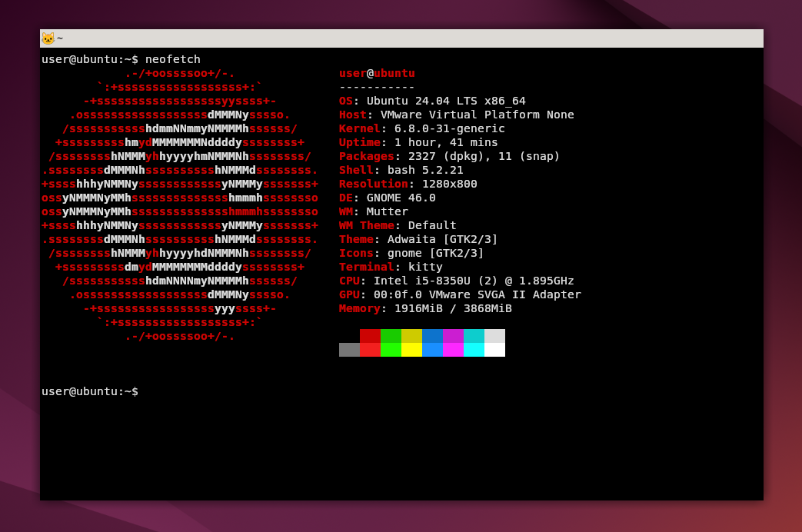Click the terminal window title bar
The image size is (802, 532).
(x=400, y=38)
